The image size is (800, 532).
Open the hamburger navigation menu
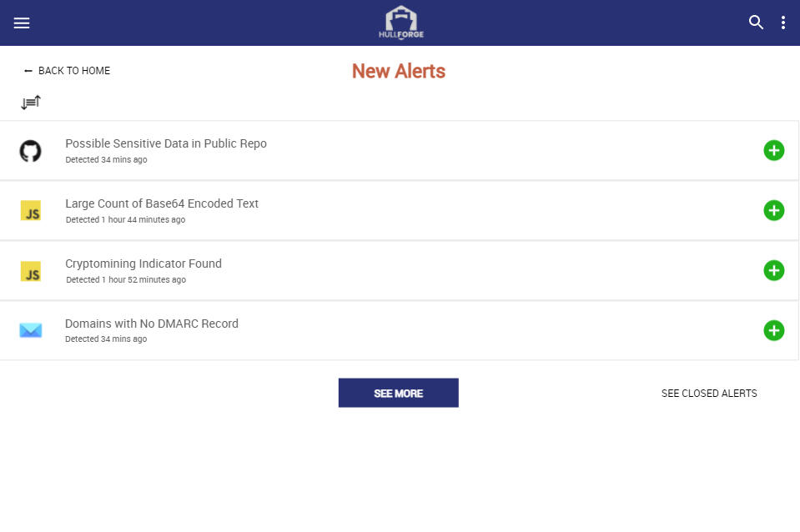22,23
